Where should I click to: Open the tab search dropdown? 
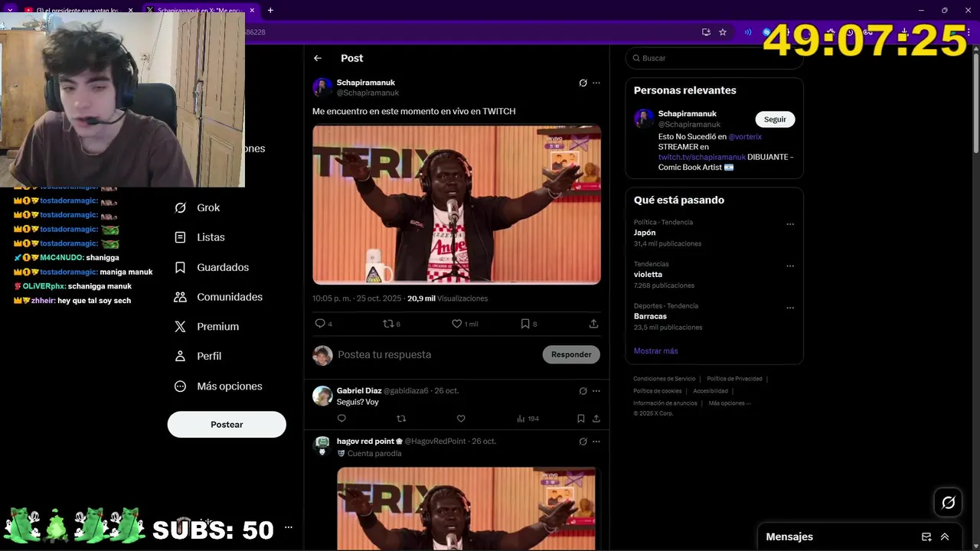(x=10, y=10)
